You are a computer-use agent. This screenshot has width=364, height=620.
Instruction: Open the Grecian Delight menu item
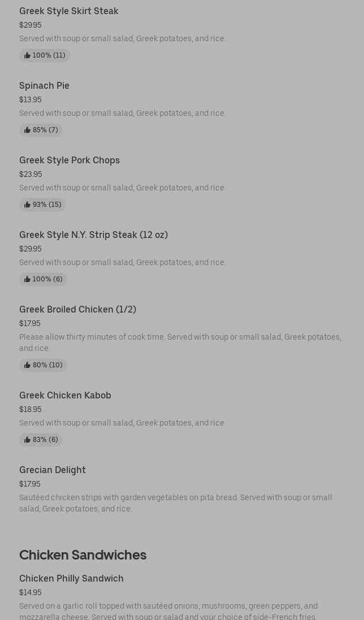click(53, 470)
